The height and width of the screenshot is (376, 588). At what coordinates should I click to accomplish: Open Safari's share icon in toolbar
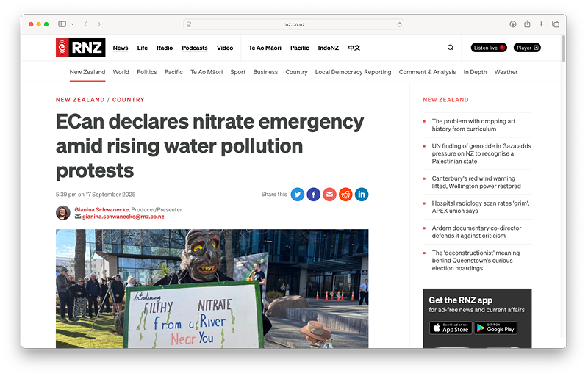point(527,24)
